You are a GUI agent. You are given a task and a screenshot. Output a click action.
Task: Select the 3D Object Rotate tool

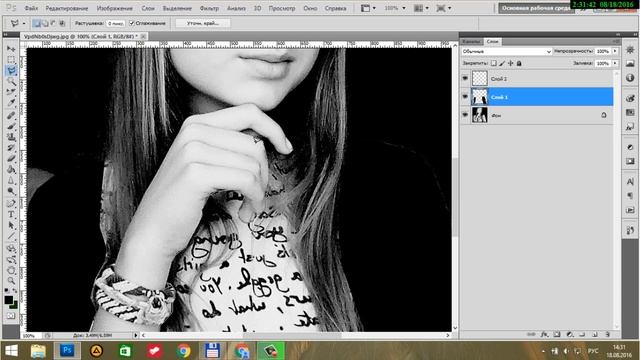coord(11,249)
